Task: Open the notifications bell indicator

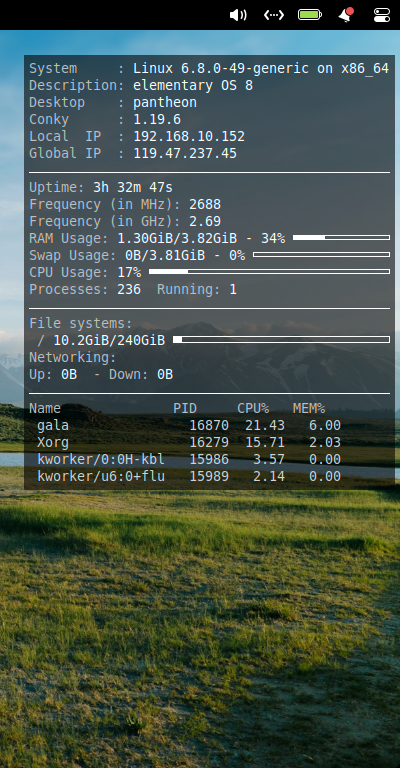Action: click(x=346, y=15)
